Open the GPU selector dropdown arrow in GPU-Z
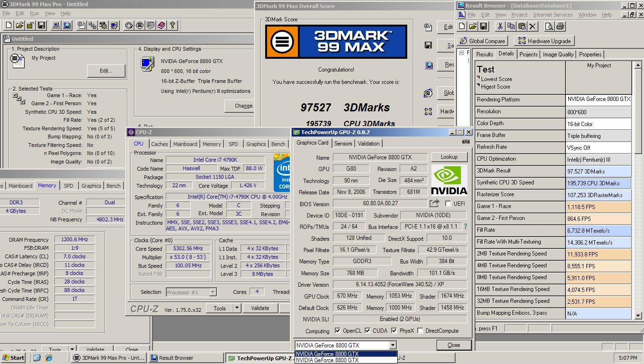Viewport: 644px width, 364px height. [393, 345]
